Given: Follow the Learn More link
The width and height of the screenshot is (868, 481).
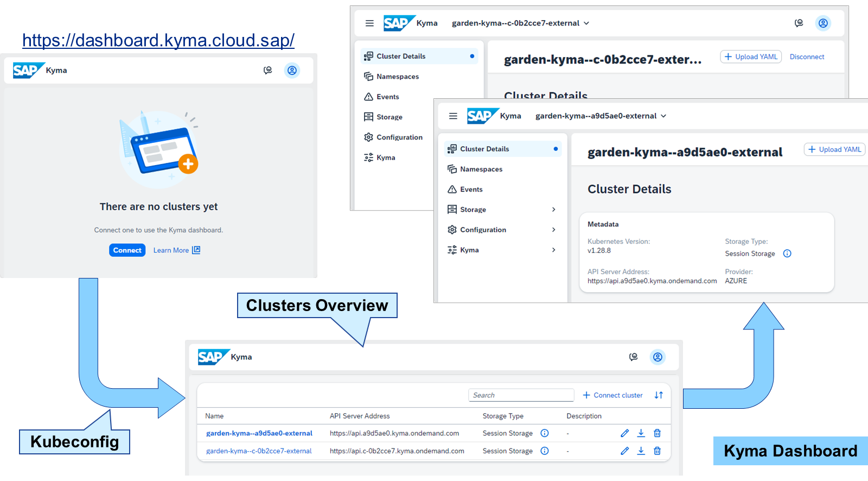Looking at the screenshot, I should 177,250.
